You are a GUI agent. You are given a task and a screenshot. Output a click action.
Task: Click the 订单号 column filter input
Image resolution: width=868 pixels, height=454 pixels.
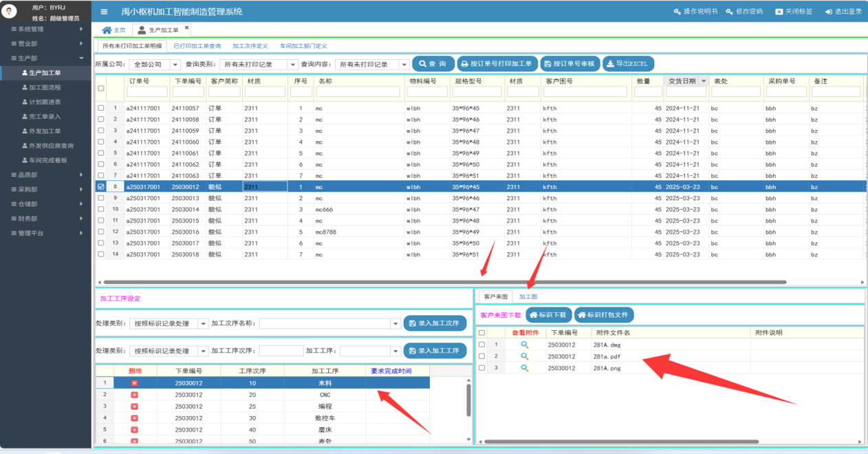pyautogui.click(x=147, y=91)
